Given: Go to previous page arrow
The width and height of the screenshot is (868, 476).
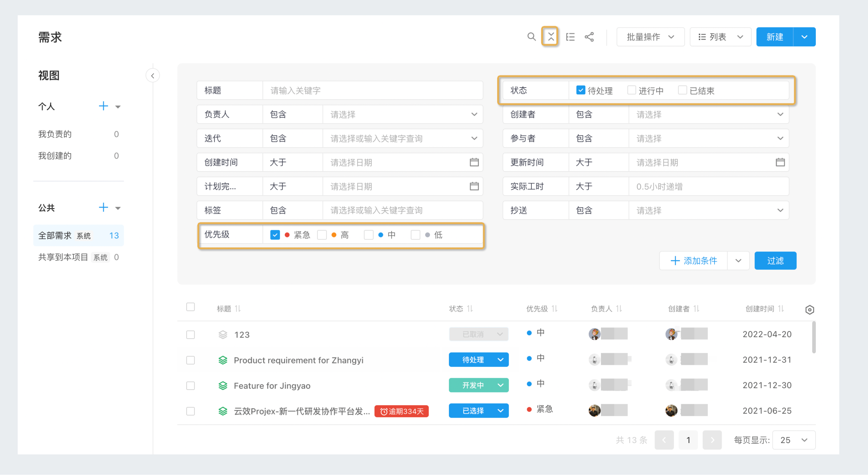Looking at the screenshot, I should pos(664,440).
